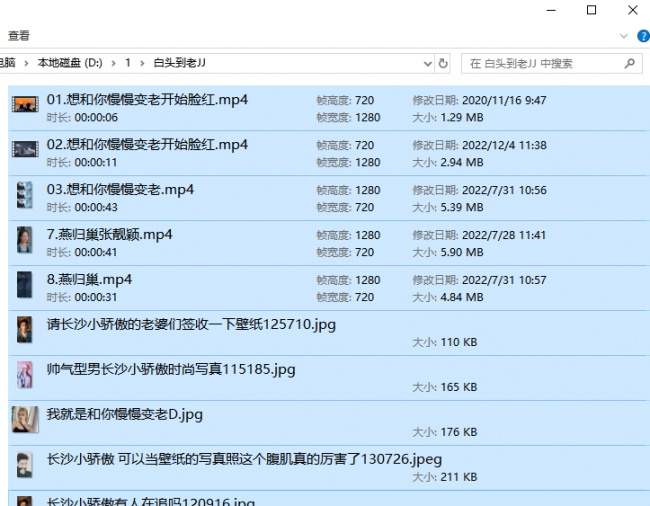Viewport: 650px width, 506px height.
Task: Select thumbnail of 01.想和你慢慢变老开始脸红.mp4
Action: 25,104
